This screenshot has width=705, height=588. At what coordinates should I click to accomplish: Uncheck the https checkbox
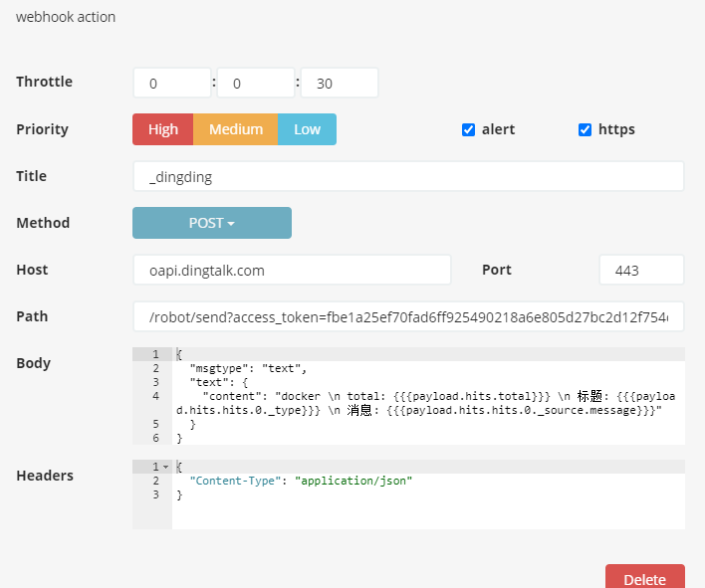585,129
